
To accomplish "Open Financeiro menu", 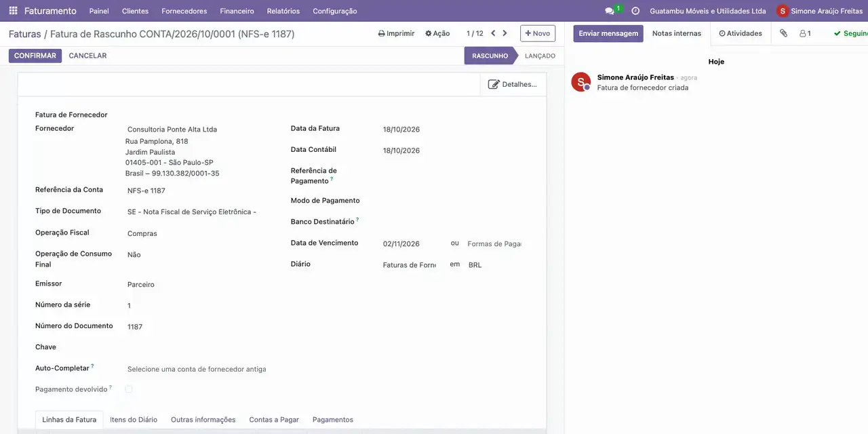I will [x=237, y=11].
